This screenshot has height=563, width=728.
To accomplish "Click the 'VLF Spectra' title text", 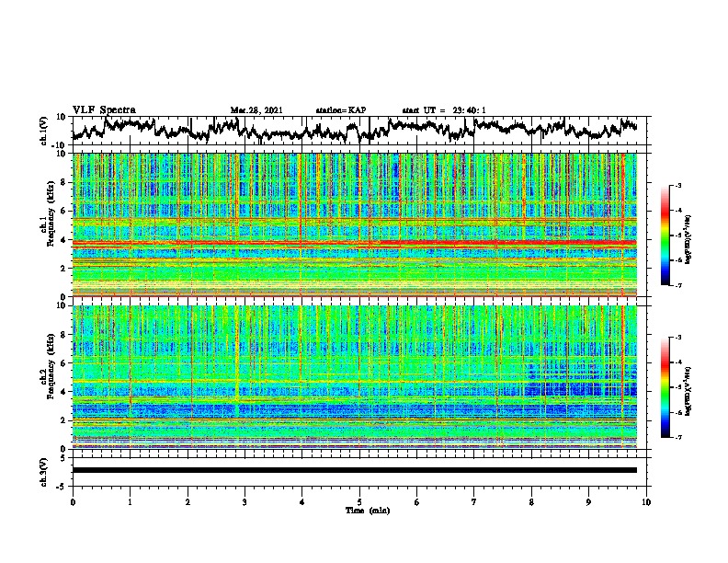I will 104,110.
